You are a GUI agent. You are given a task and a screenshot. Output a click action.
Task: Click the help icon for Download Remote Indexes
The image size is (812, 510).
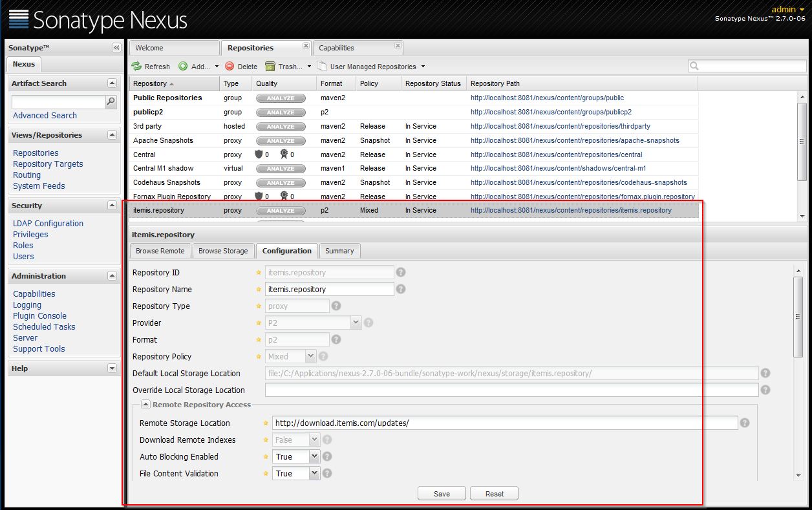point(327,440)
